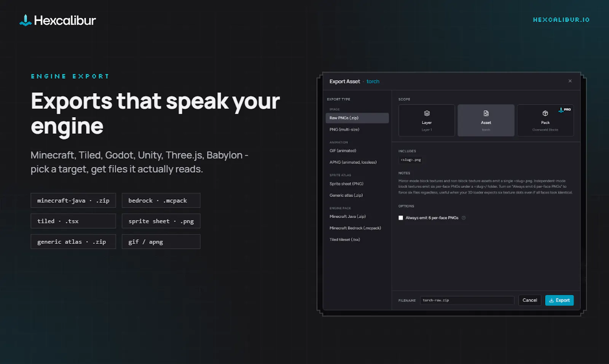Click the bedrock · .mcpack tag
Image resolution: width=609 pixels, height=364 pixels.
[161, 200]
